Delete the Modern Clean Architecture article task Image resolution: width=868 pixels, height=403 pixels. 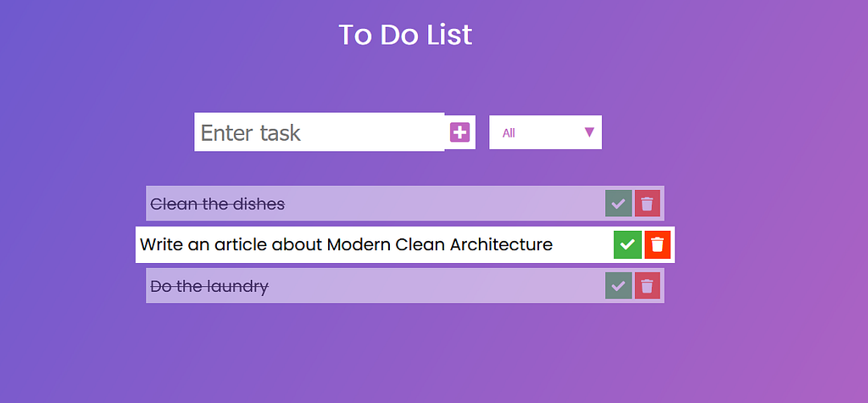(657, 244)
